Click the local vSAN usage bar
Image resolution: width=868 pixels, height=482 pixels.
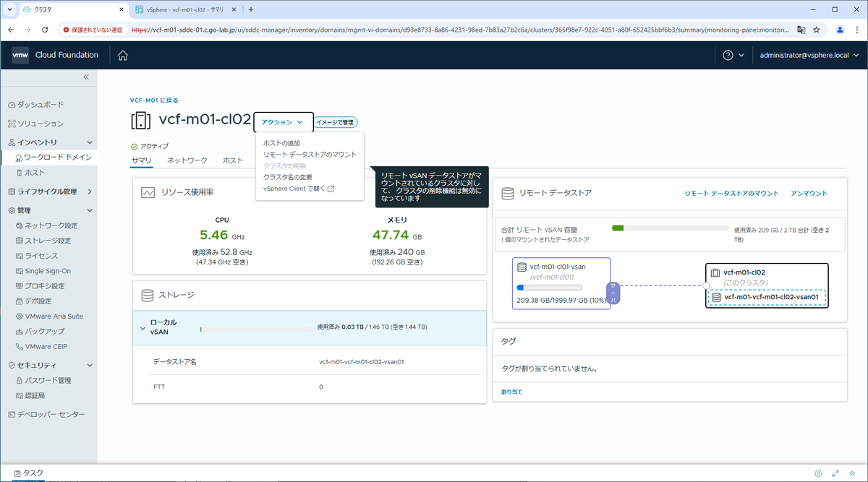pos(256,328)
